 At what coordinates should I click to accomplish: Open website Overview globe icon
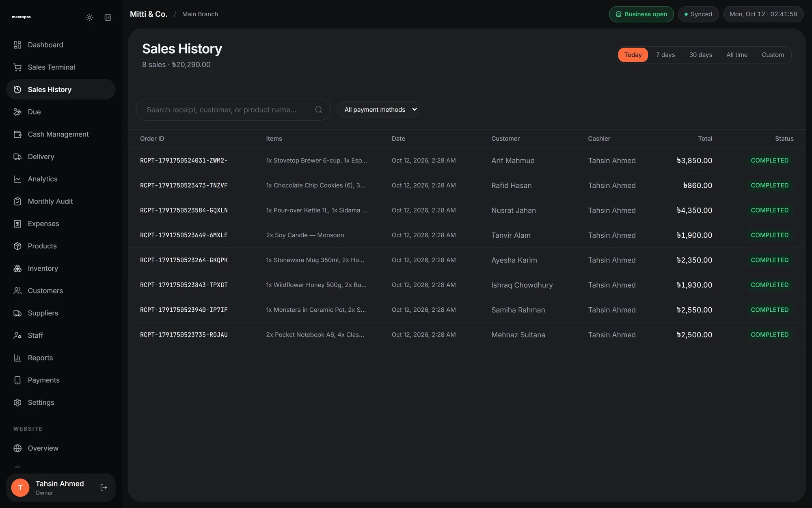pyautogui.click(x=17, y=448)
